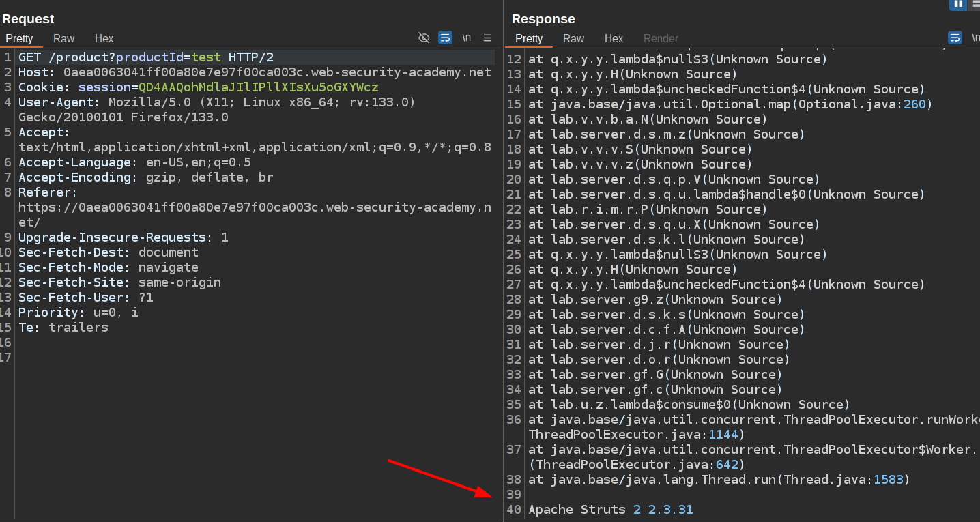Image resolution: width=980 pixels, height=522 pixels.
Task: Click the session cookie value
Action: tap(258, 87)
